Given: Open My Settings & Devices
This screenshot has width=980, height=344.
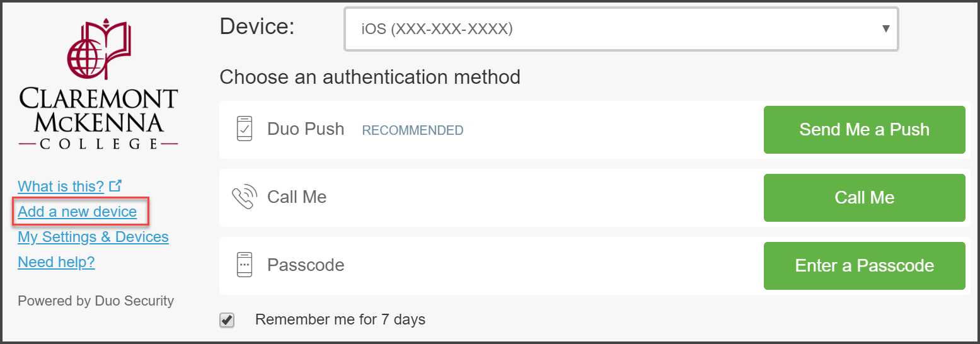Looking at the screenshot, I should point(93,237).
